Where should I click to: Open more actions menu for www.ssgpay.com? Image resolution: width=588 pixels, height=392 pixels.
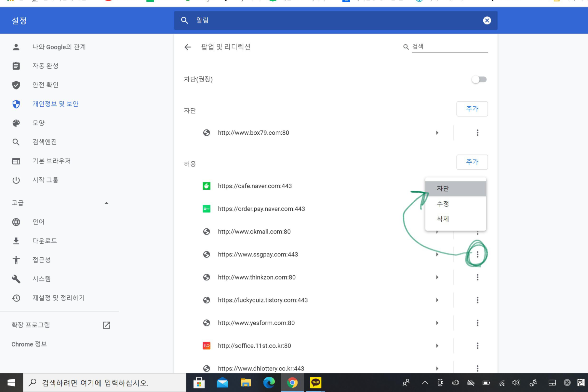[x=477, y=254]
